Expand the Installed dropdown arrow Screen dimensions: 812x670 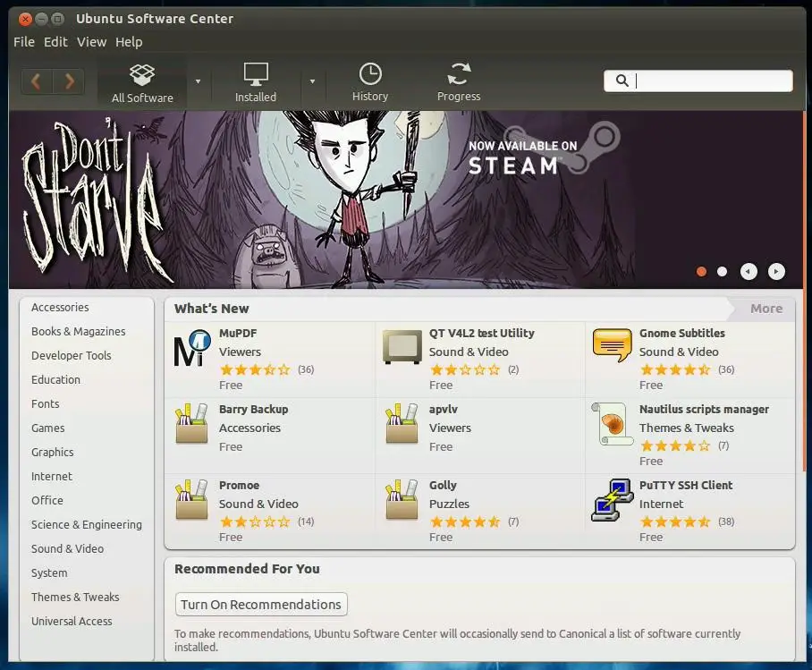tap(312, 81)
